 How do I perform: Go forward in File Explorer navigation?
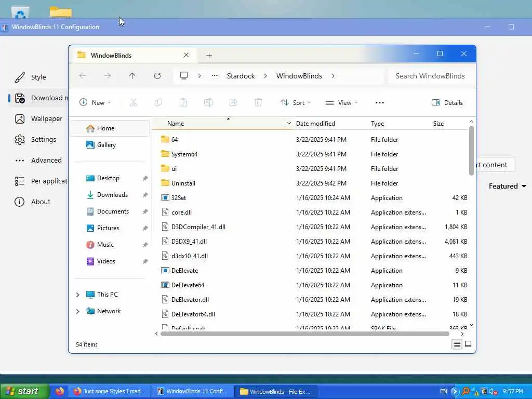(x=107, y=76)
